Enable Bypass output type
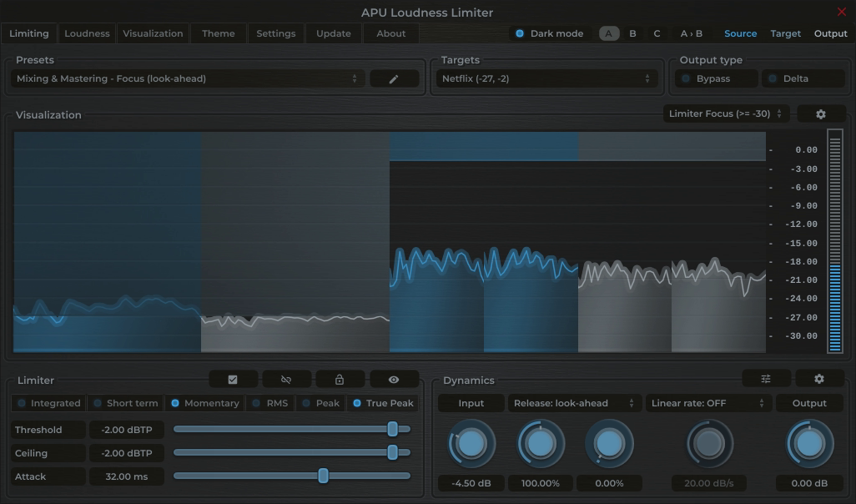The width and height of the screenshot is (856, 504). 714,78
